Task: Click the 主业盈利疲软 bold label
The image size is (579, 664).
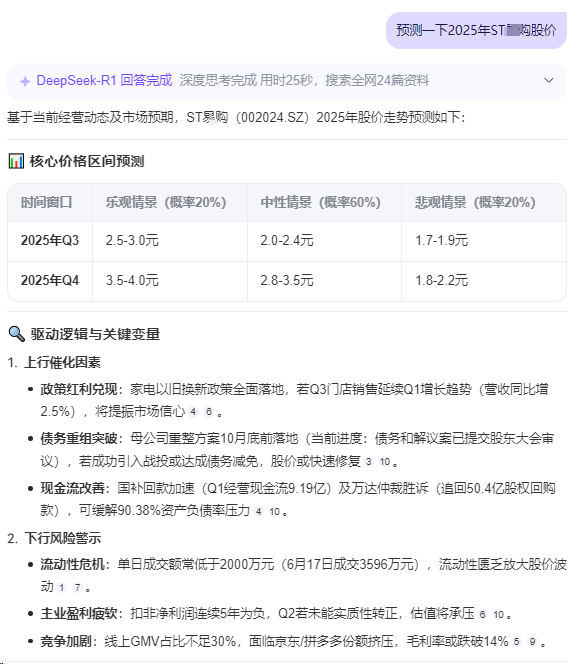Action: coord(79,614)
